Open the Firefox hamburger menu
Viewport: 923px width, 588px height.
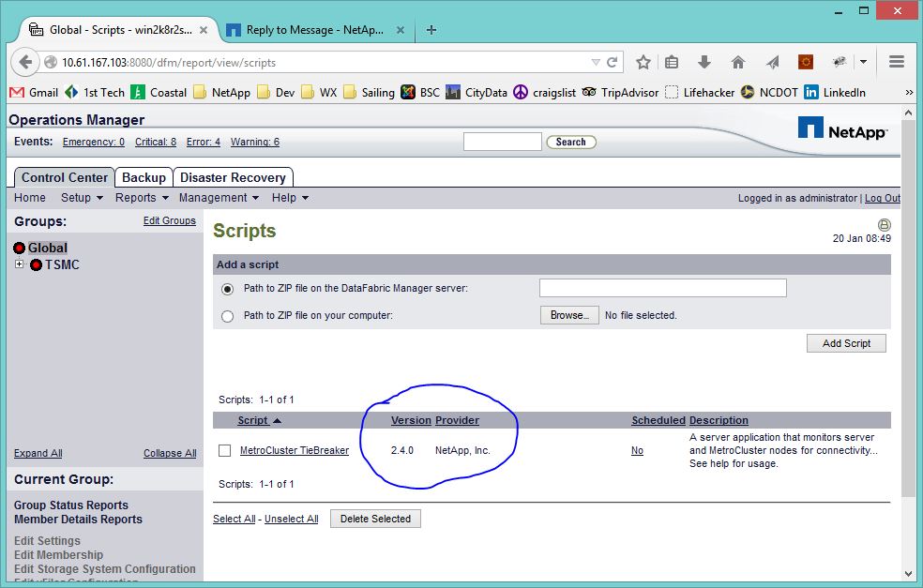[x=897, y=62]
